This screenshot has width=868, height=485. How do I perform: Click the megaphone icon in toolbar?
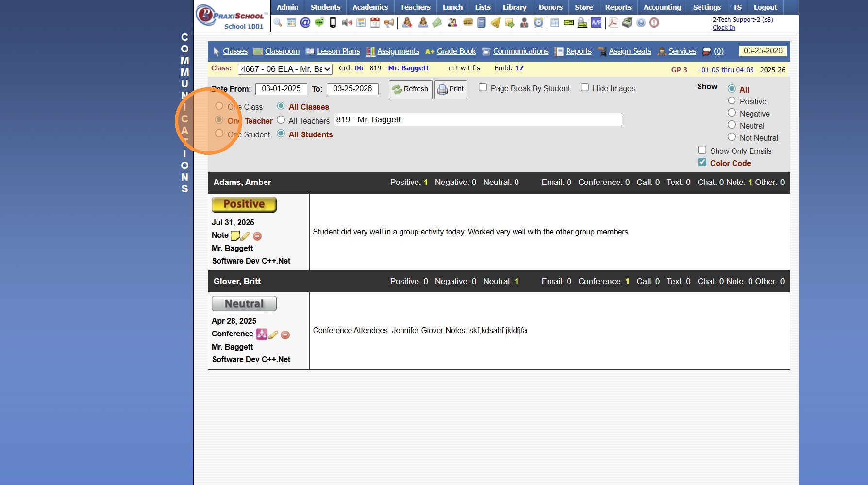[389, 23]
